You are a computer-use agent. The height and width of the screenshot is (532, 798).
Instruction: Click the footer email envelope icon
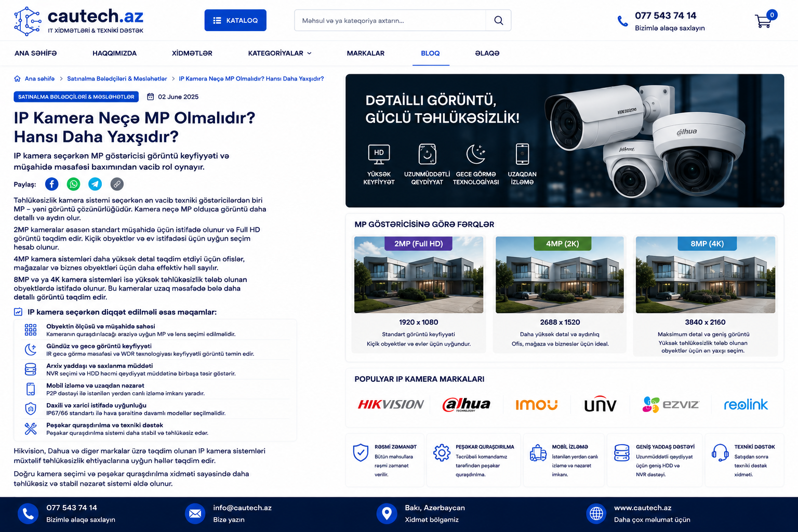coord(195,514)
